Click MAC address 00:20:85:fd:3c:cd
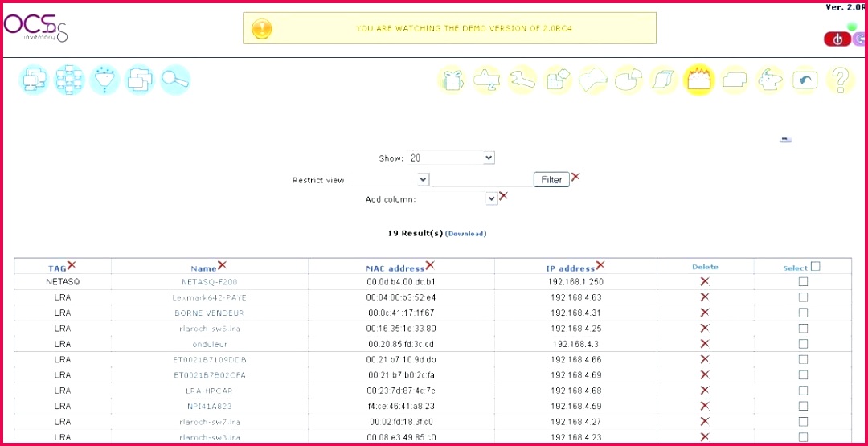 click(401, 344)
